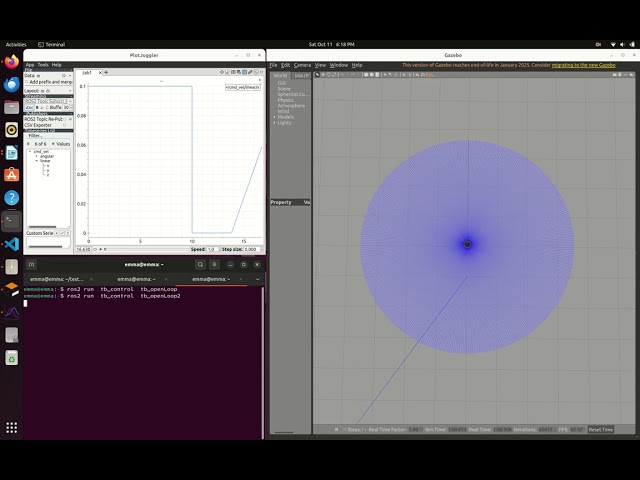Open the Window menu in Gazebo
Image resolution: width=640 pixels, height=480 pixels.
(x=338, y=65)
